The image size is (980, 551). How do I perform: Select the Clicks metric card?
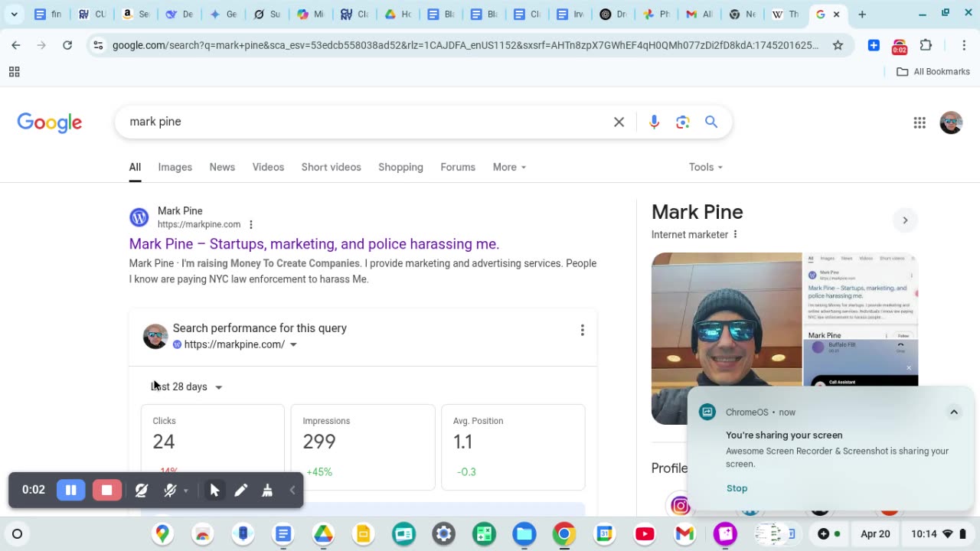[x=213, y=447]
